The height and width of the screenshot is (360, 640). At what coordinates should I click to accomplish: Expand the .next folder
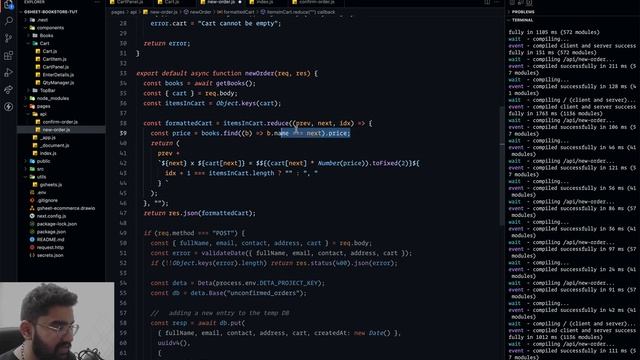(26, 20)
